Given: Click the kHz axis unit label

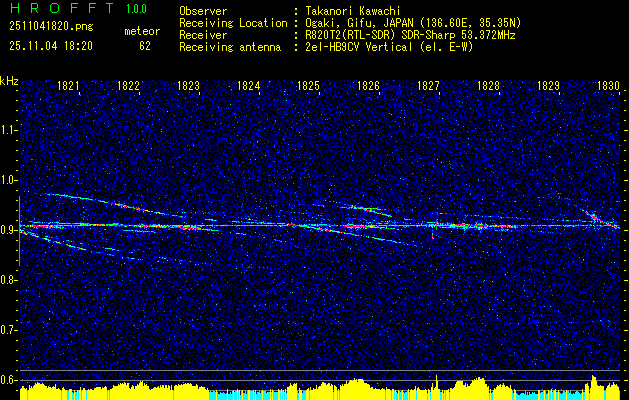Looking at the screenshot, I should 9,81.
